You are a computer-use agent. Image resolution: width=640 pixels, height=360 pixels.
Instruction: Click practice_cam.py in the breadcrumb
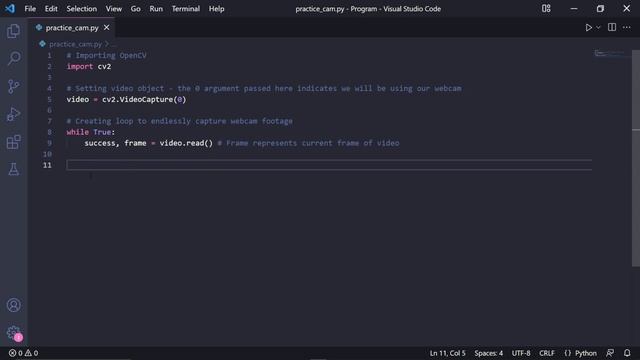point(76,44)
